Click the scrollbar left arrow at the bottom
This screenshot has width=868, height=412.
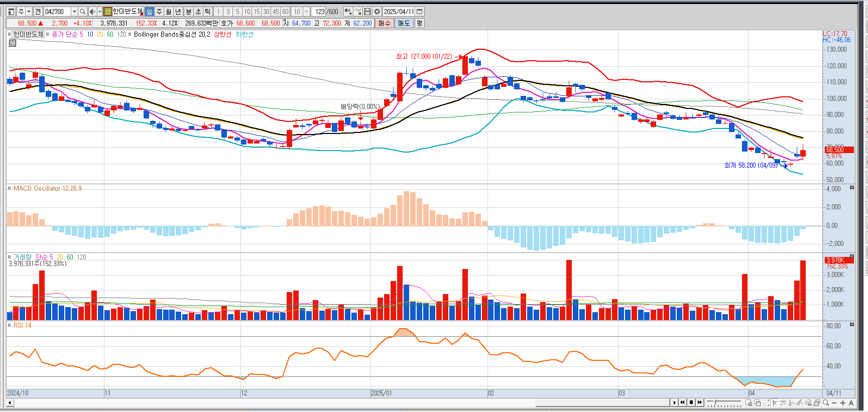coord(10,402)
